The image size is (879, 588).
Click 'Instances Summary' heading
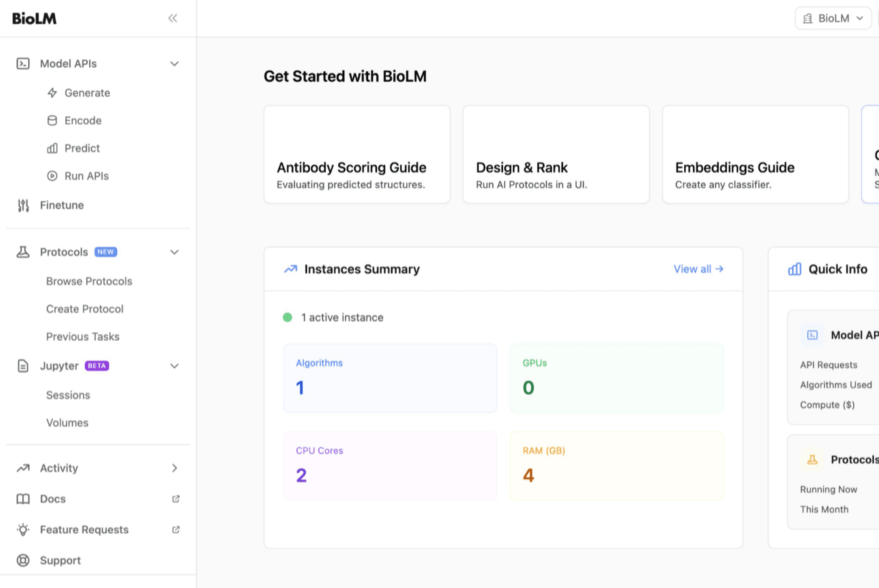point(362,269)
